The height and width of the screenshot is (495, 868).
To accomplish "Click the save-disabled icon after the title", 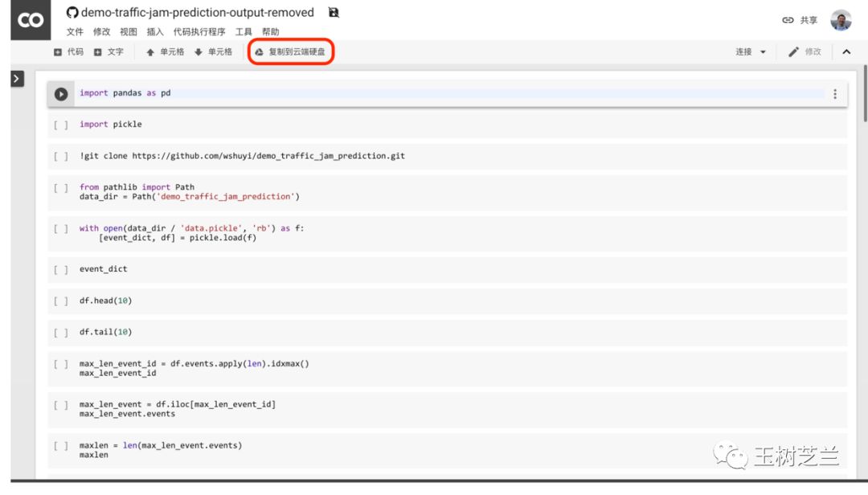I will [334, 12].
